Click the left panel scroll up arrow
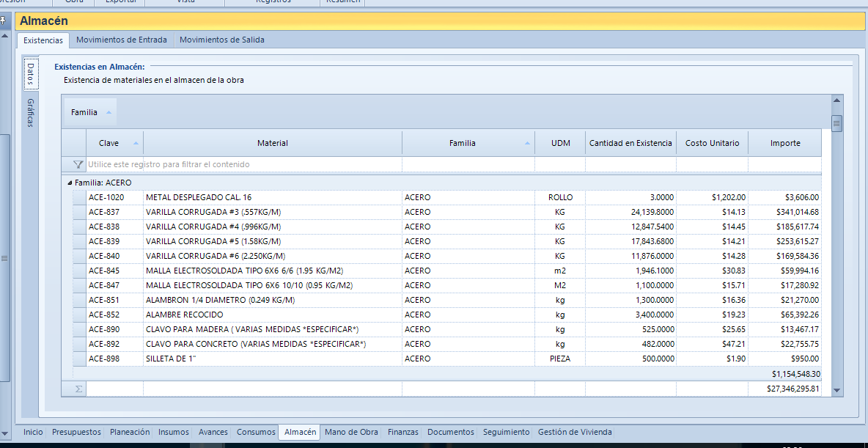Image resolution: width=868 pixels, height=448 pixels. (x=4, y=36)
